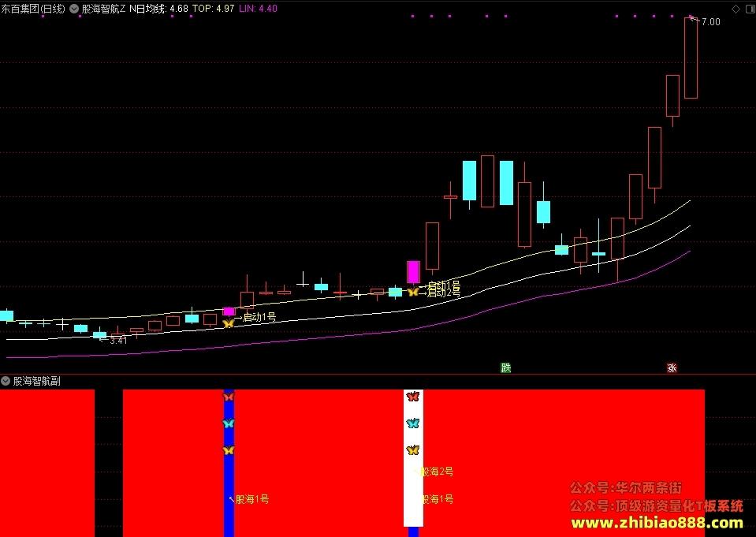This screenshot has width=756, height=537.
Task: Click yellow butterfly in the blue column
Action: pyautogui.click(x=229, y=450)
